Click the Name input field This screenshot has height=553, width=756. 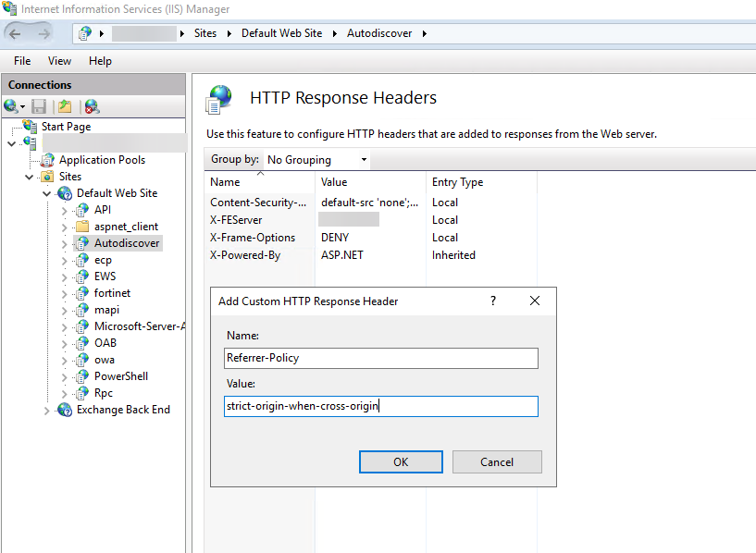click(380, 358)
